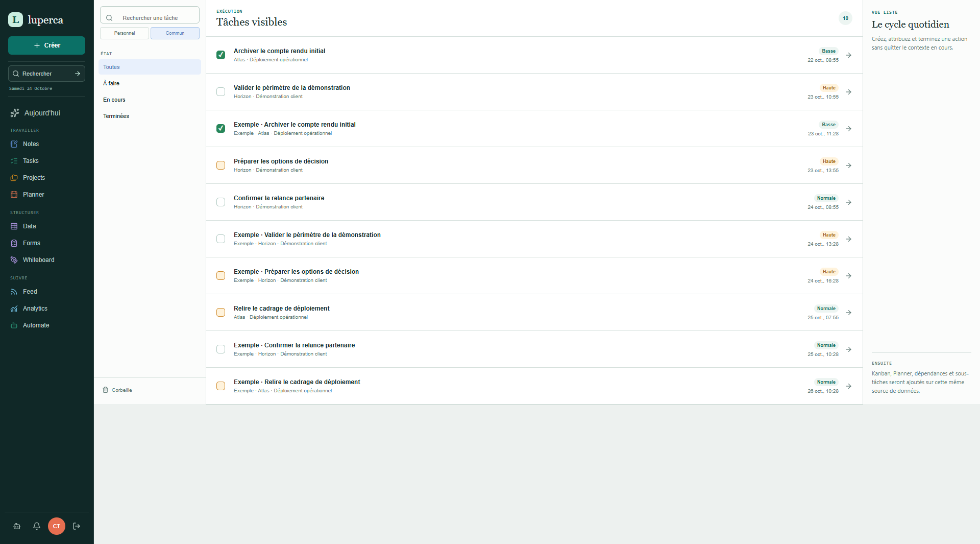Open arrow for 'Valider le périmètre de la démonstration'

848,92
